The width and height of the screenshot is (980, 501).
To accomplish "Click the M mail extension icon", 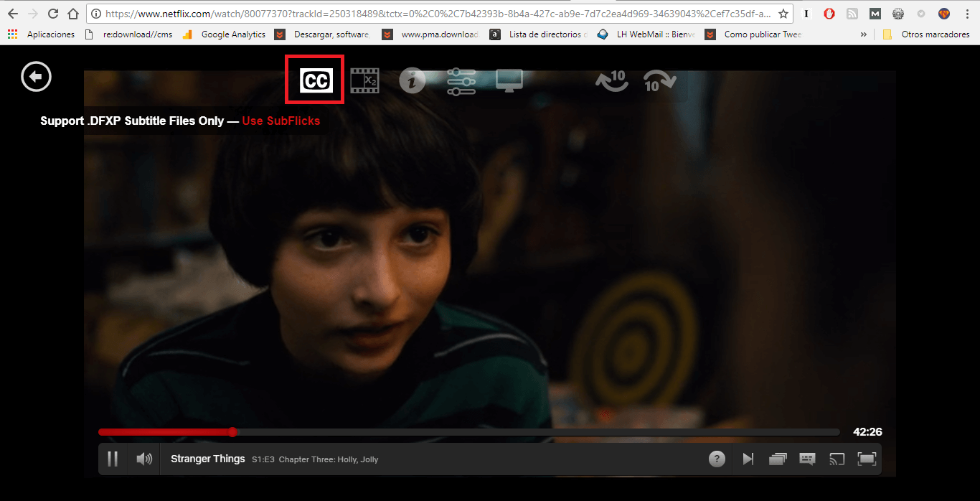I will pyautogui.click(x=875, y=14).
